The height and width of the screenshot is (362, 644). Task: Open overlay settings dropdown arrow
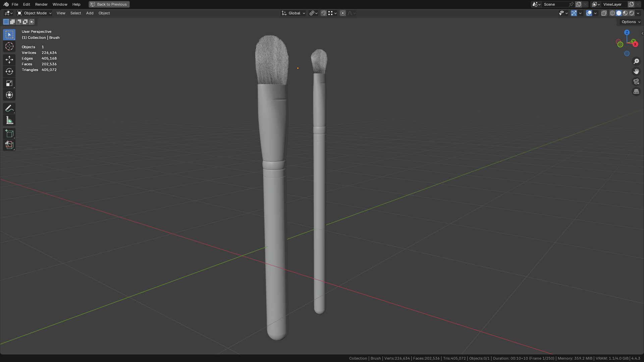(595, 13)
